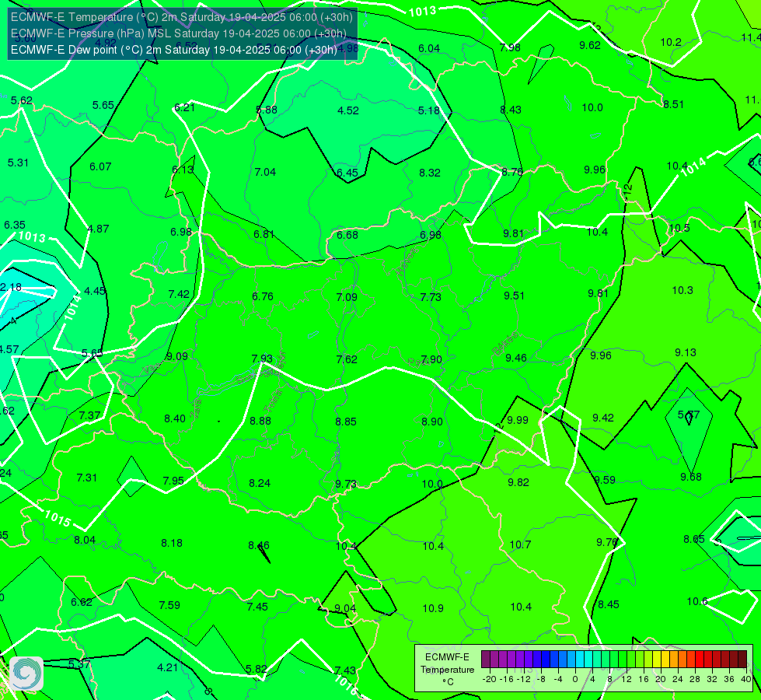This screenshot has width=761, height=700.
Task: Click the 10.5 dew point value
Action: tap(679, 229)
